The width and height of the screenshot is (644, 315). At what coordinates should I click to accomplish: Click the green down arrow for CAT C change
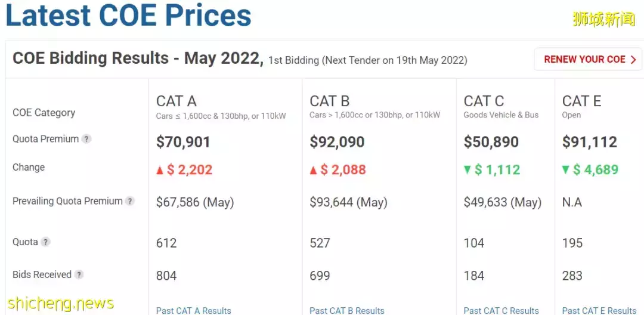pos(467,170)
